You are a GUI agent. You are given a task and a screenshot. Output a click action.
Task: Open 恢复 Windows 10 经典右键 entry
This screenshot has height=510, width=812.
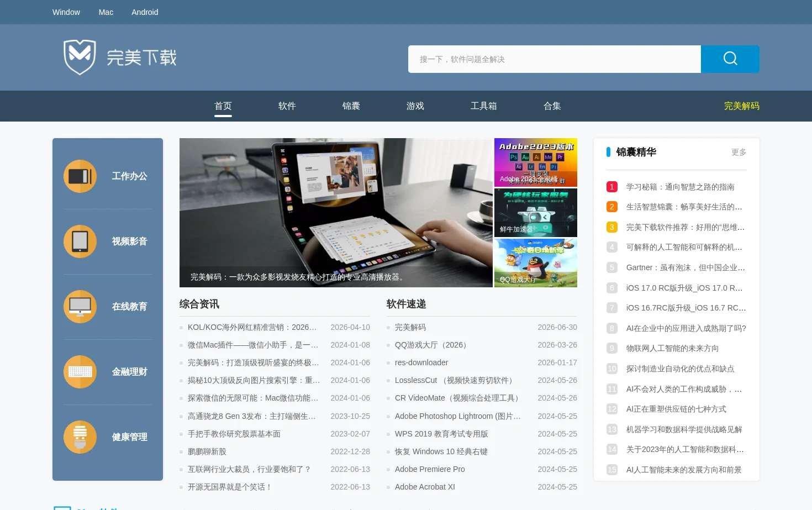click(441, 452)
